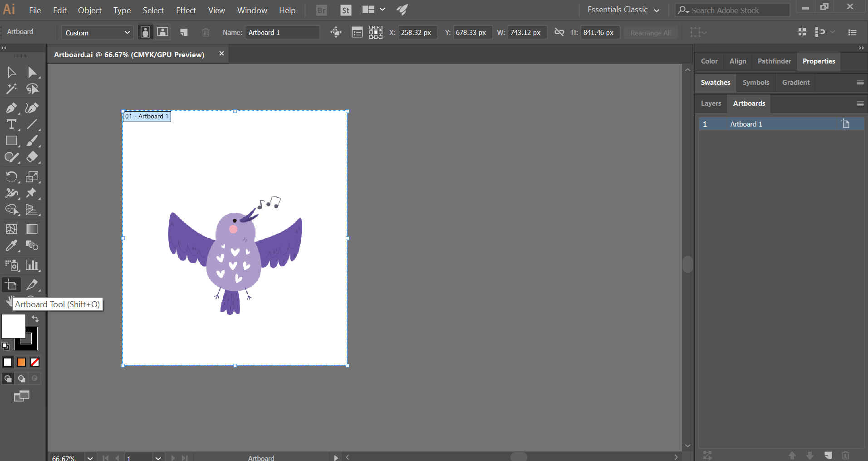Viewport: 868px width, 461px height.
Task: Toggle constrain width and height proportions
Action: tap(559, 33)
